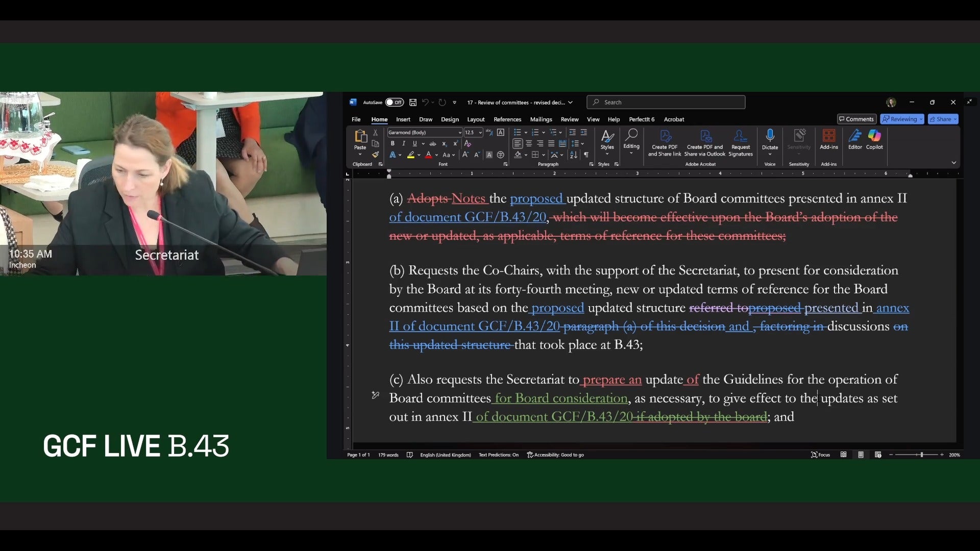Click the Paste clipboard icon
980x551 pixels.
(360, 136)
